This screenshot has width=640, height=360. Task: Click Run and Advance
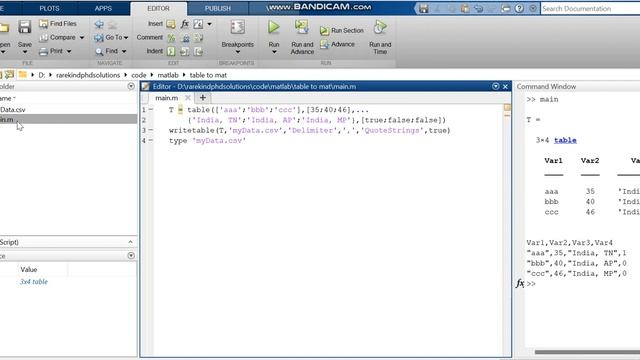click(302, 37)
